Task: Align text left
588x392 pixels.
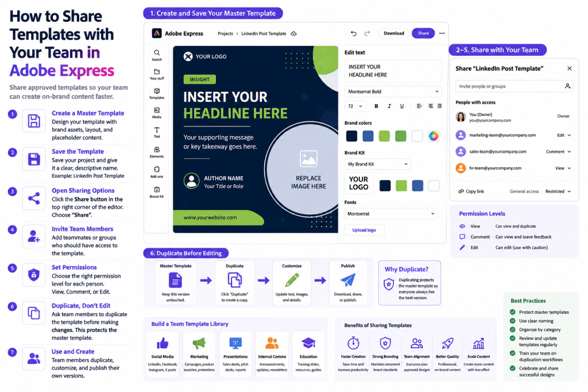Action: 419,106
